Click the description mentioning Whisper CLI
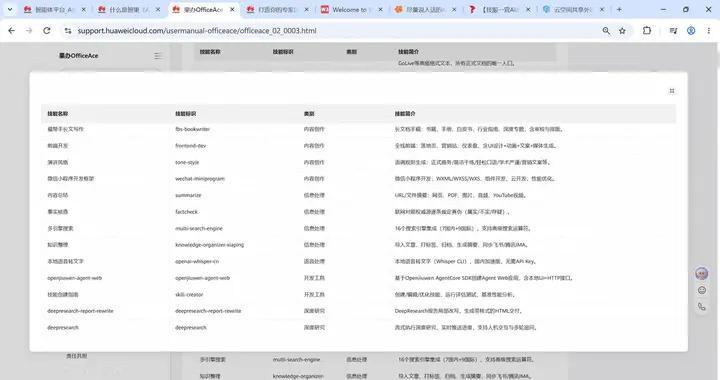720x380 pixels. [466, 262]
